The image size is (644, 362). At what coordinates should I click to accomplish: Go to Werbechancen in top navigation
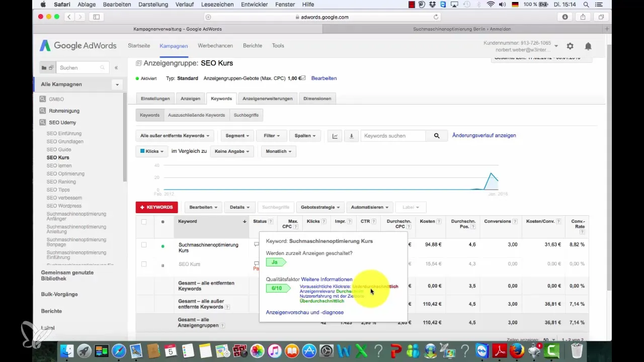(x=215, y=46)
